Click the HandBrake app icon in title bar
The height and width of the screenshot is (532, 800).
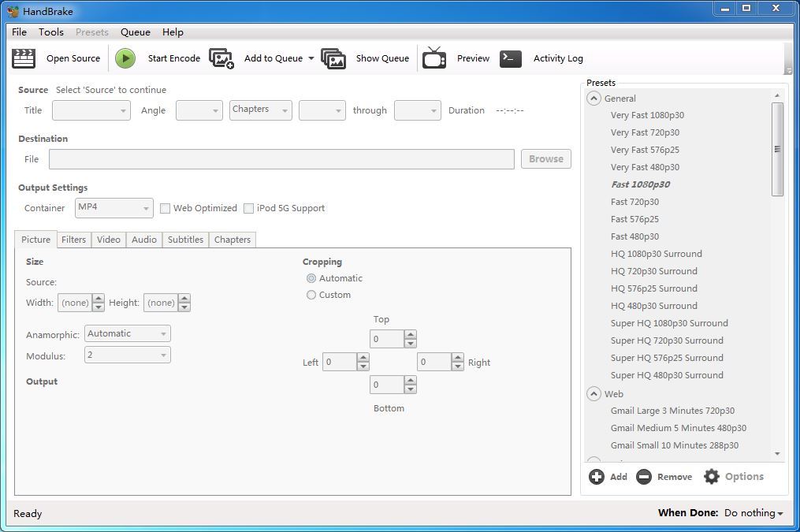tap(13, 11)
